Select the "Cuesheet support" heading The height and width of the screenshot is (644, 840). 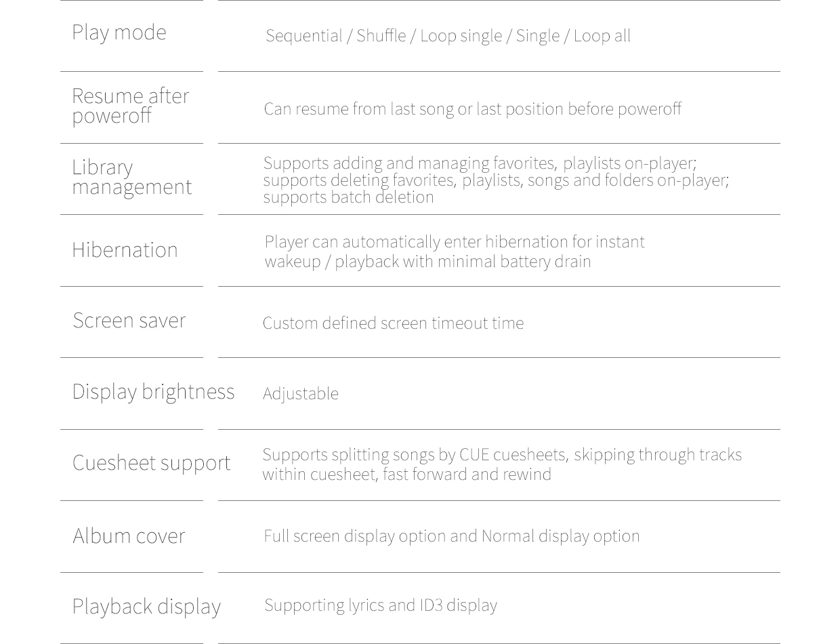[151, 462]
